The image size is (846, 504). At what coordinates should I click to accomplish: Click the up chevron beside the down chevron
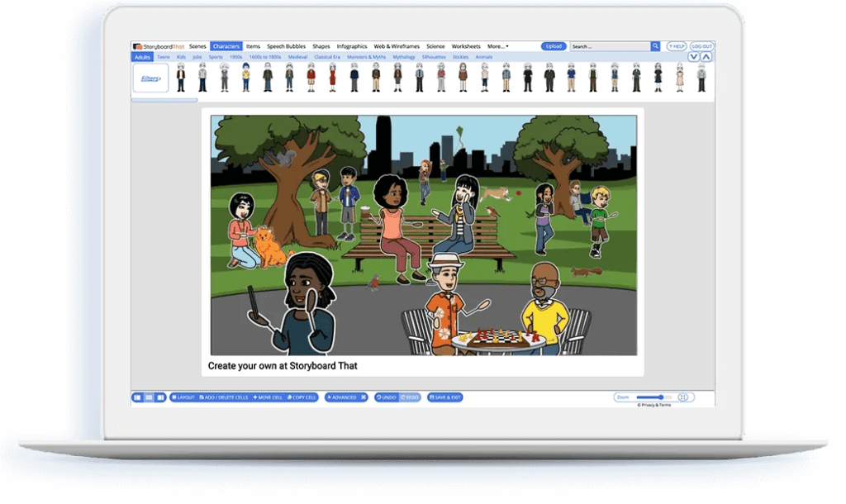click(x=706, y=57)
